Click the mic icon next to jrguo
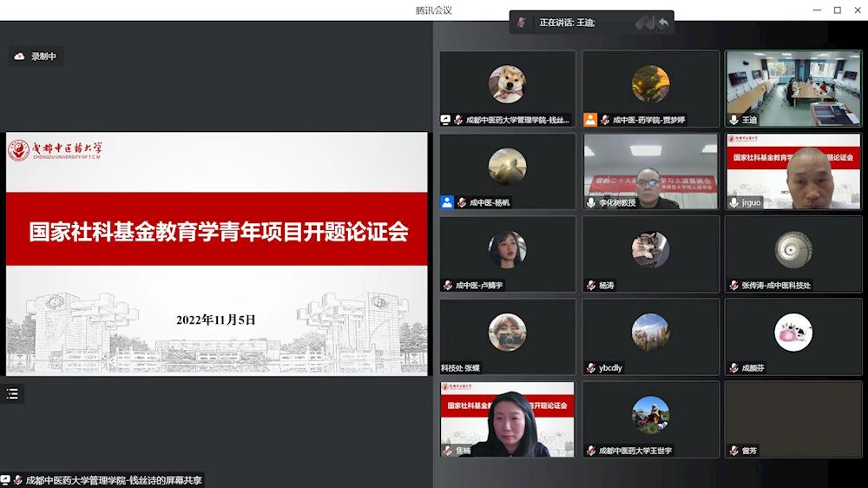This screenshot has width=868, height=488. 734,202
